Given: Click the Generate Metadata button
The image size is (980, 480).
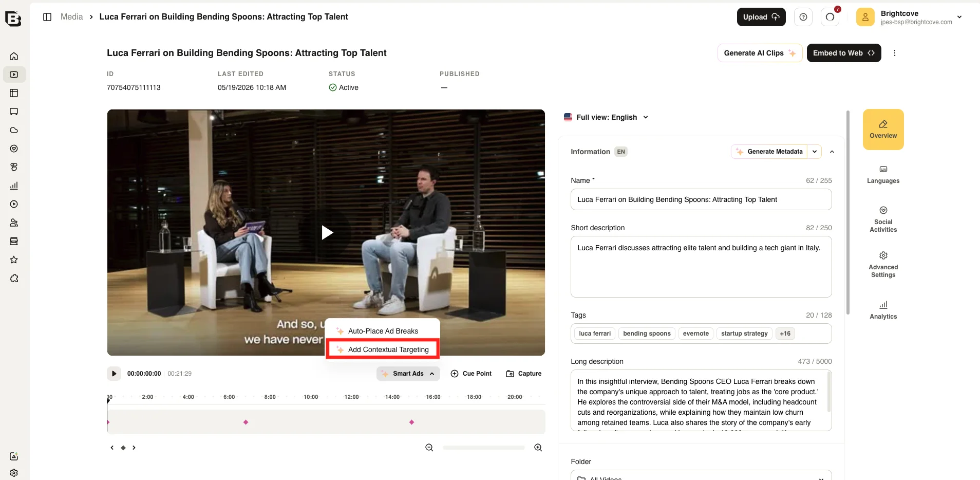Looking at the screenshot, I should click(769, 152).
